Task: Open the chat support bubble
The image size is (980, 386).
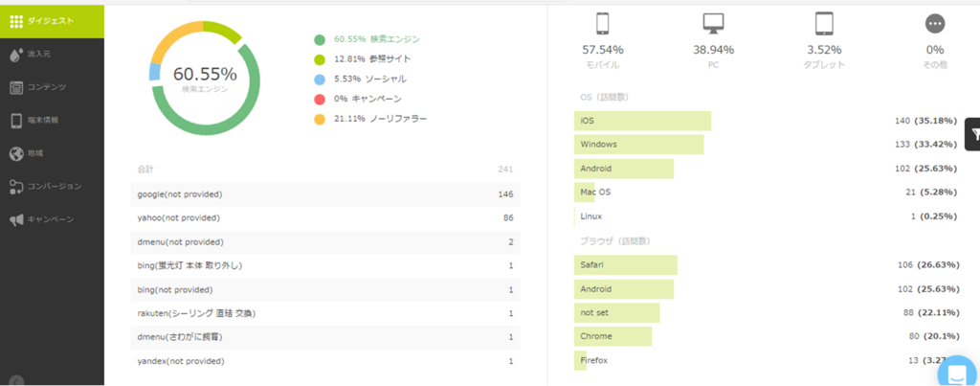Action: pos(958,371)
